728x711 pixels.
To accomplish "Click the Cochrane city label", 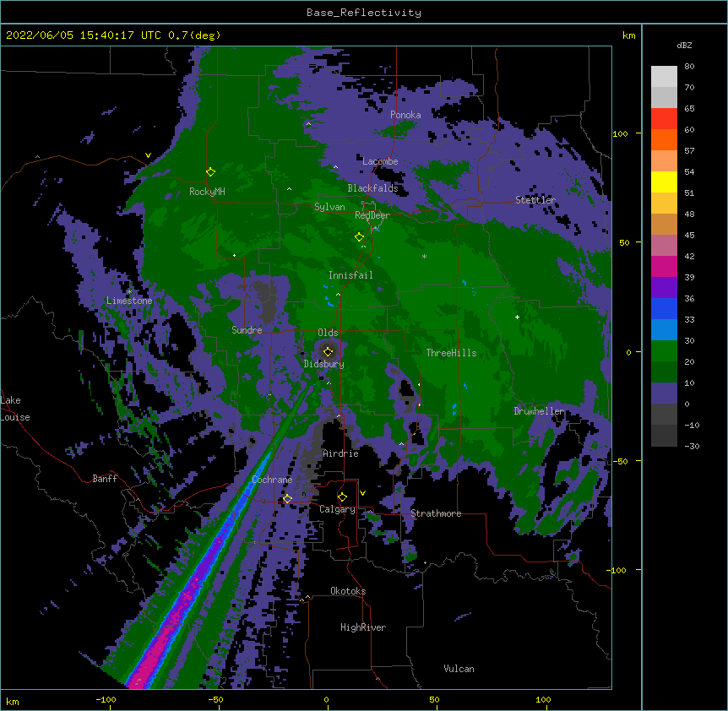I will (272, 480).
